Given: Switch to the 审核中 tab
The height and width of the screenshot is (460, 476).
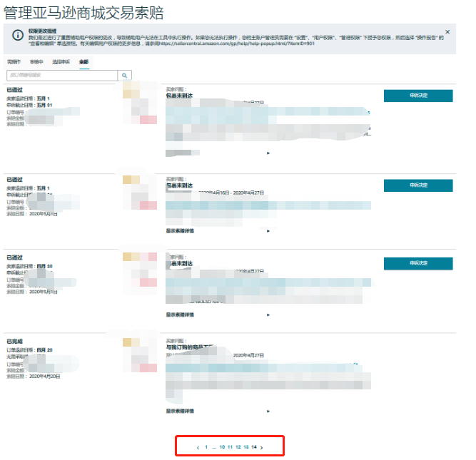Looking at the screenshot, I should (x=36, y=62).
